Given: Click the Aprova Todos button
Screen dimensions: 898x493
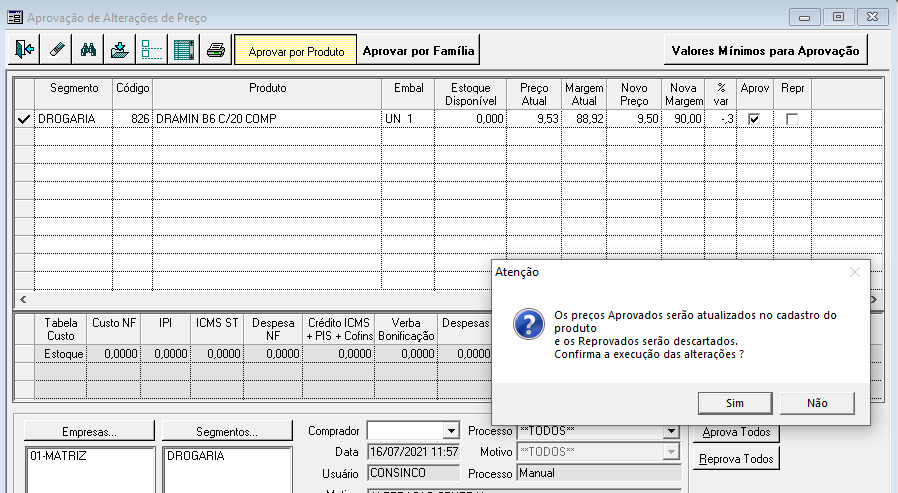Looking at the screenshot, I should click(x=736, y=432).
